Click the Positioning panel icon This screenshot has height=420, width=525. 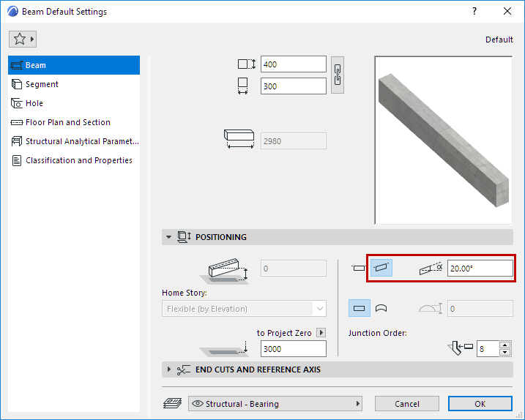[x=184, y=237]
